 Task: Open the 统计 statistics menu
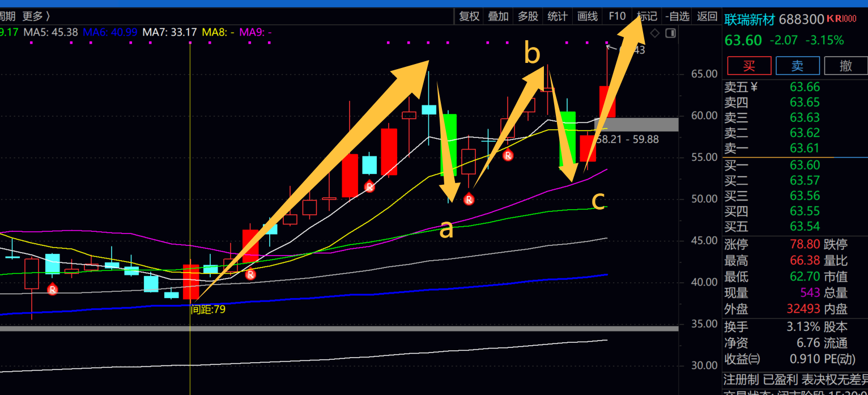click(x=558, y=16)
